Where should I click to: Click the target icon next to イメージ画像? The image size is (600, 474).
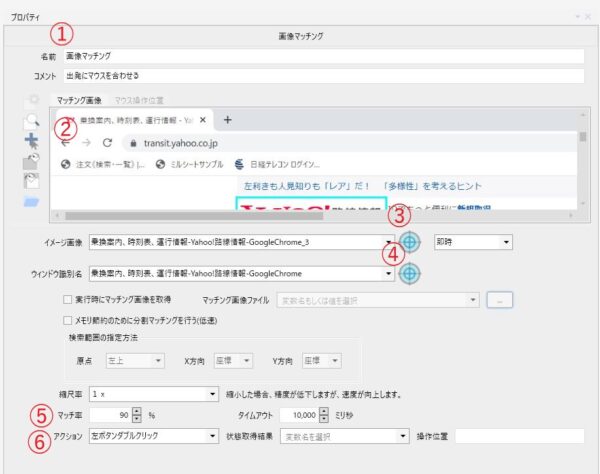(x=409, y=242)
